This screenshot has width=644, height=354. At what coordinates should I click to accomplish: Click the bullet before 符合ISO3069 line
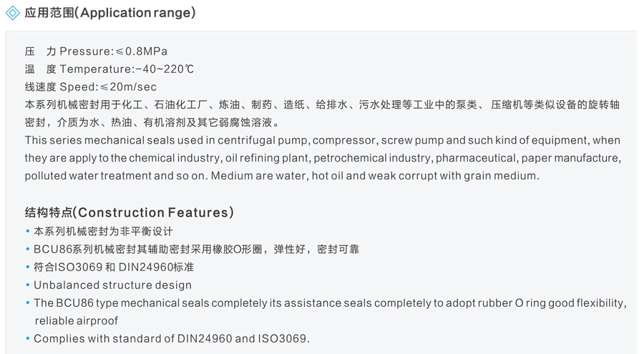click(27, 267)
